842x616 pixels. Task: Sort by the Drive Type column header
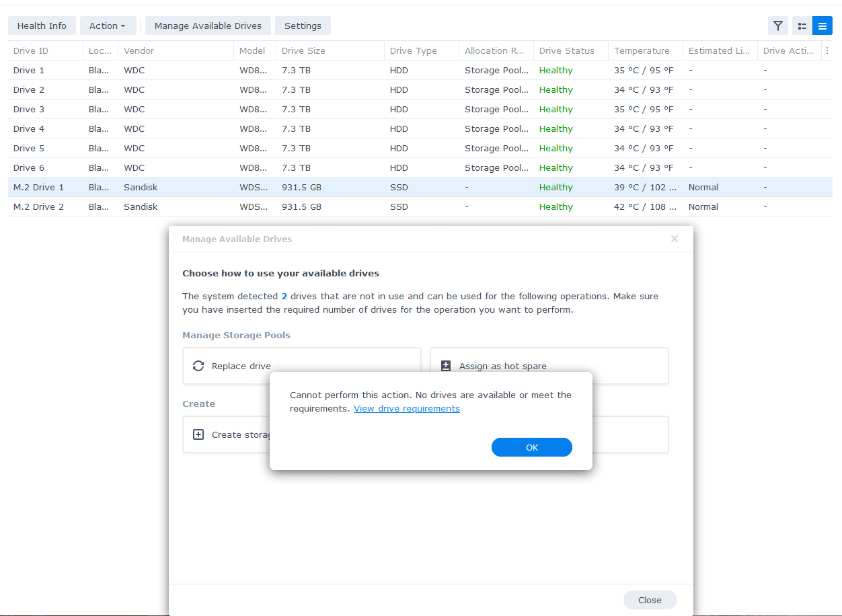[421, 50]
